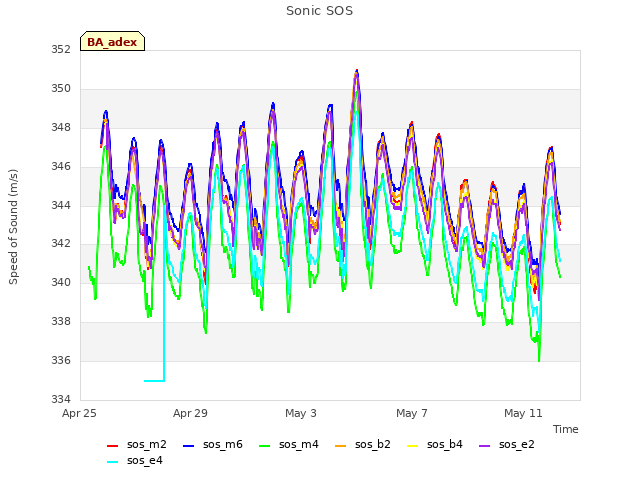Click the 334 y-axis tick label
This screenshot has width=640, height=480.
click(x=61, y=399)
